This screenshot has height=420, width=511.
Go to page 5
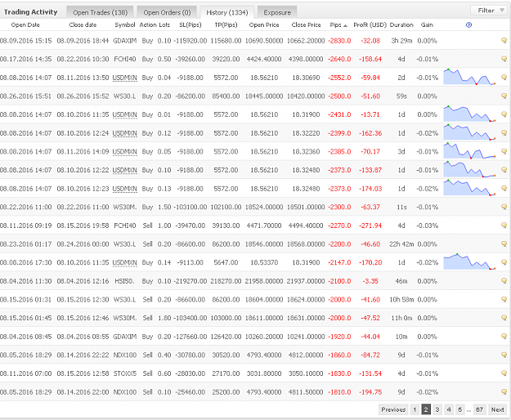[459, 409]
